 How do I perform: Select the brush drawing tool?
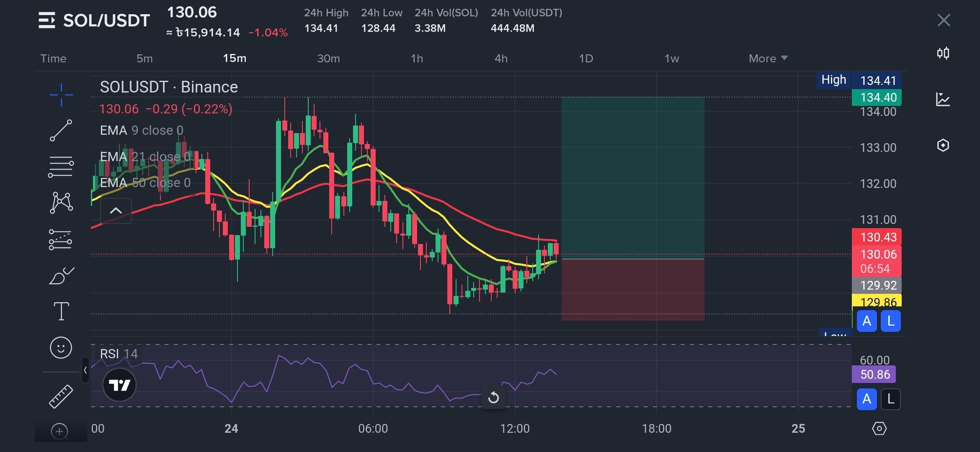[62, 276]
